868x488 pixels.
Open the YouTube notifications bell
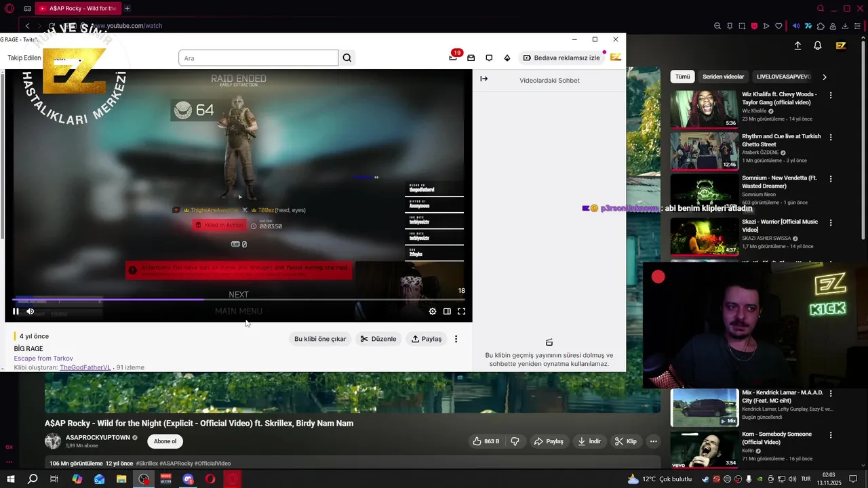click(818, 45)
